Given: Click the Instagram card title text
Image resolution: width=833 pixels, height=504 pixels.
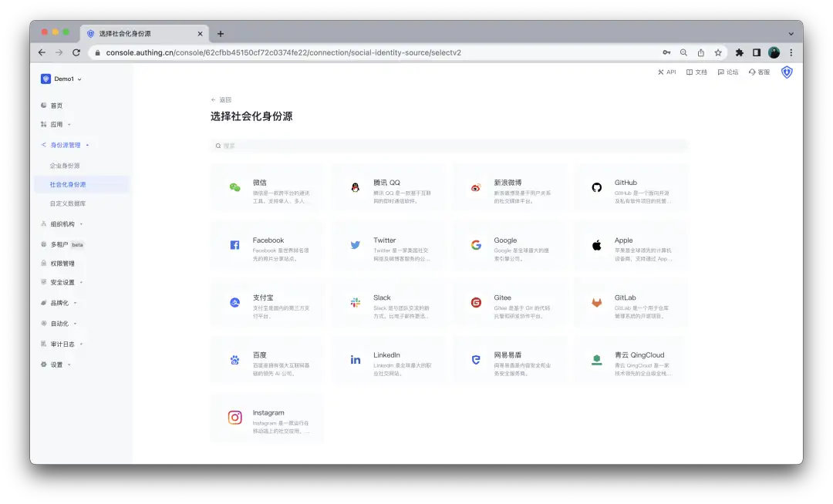Looking at the screenshot, I should coord(268,413).
